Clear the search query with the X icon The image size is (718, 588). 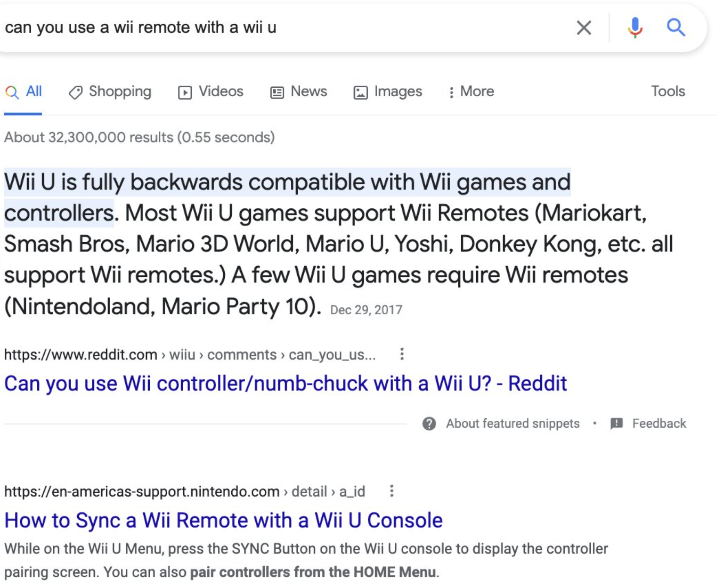(x=584, y=27)
